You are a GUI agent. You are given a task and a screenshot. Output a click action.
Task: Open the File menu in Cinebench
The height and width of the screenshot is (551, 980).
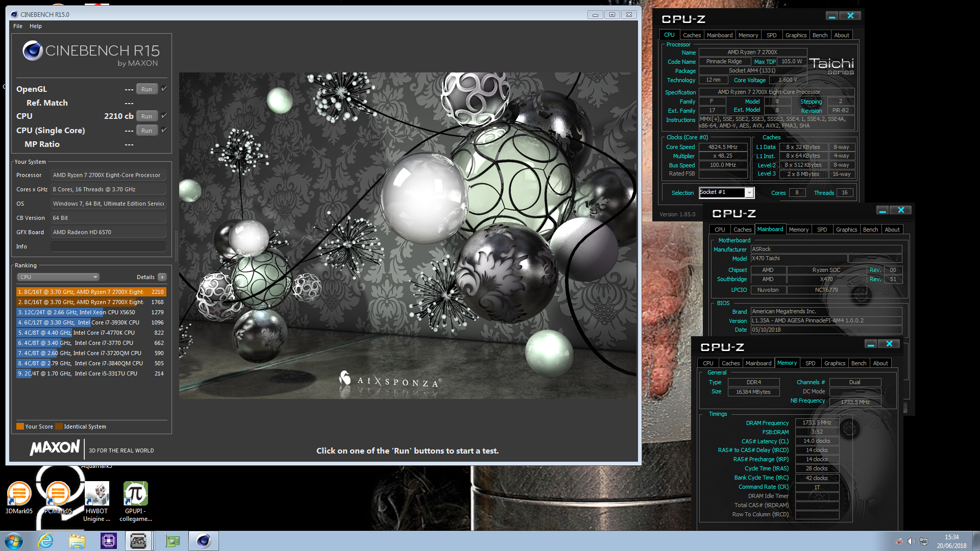point(18,26)
